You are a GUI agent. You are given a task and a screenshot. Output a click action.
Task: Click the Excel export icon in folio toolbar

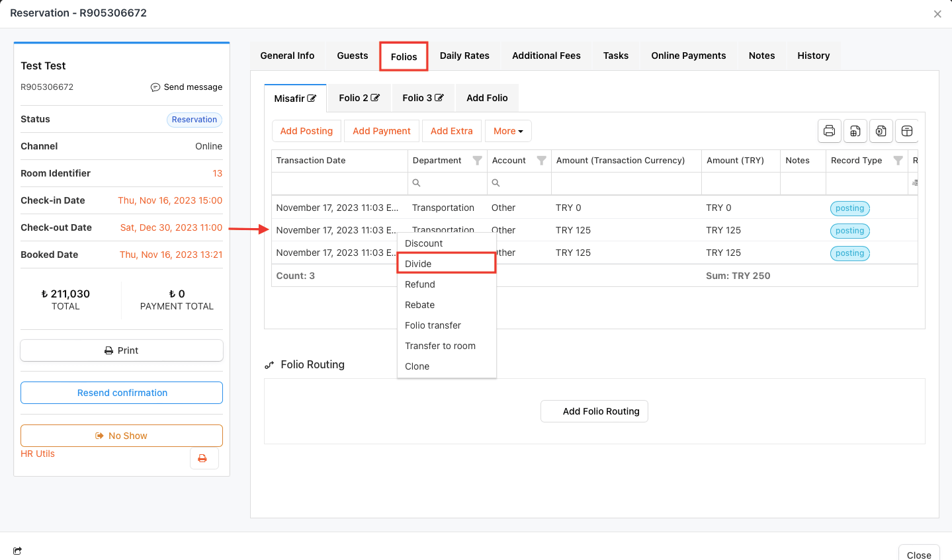[x=881, y=131]
